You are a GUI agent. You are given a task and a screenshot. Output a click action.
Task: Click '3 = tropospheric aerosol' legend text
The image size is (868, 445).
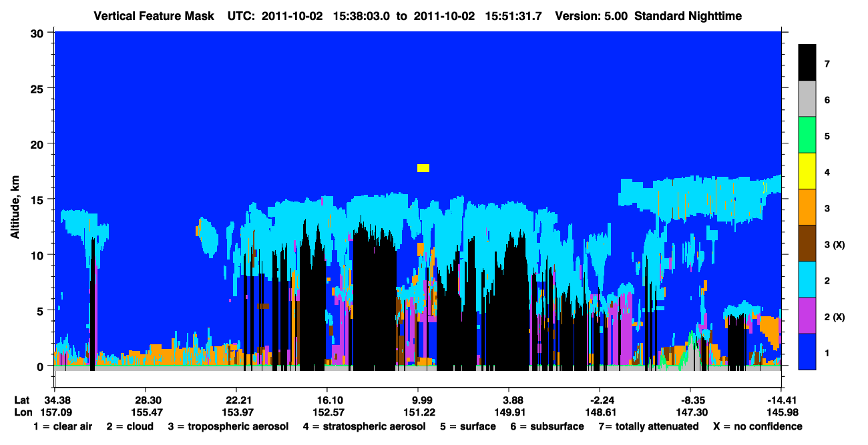[228, 426]
